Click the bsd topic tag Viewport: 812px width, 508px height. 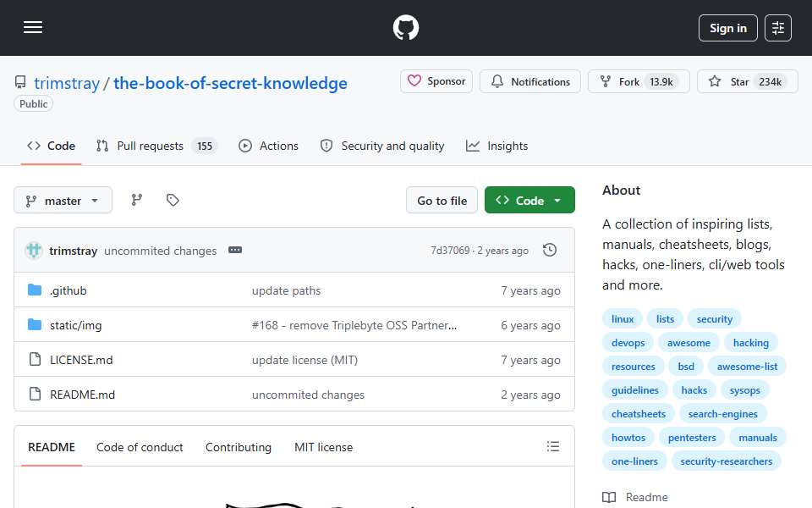(686, 367)
